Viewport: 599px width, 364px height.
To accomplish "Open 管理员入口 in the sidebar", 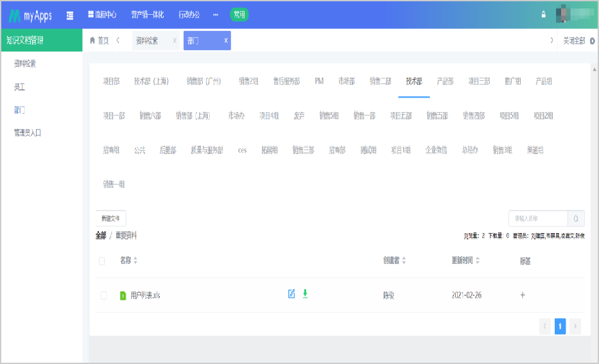I will [x=28, y=133].
